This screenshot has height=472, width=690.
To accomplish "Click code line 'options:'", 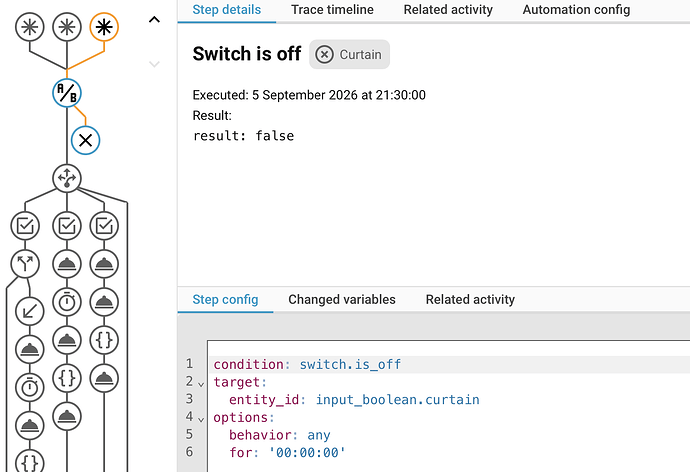I will (244, 417).
